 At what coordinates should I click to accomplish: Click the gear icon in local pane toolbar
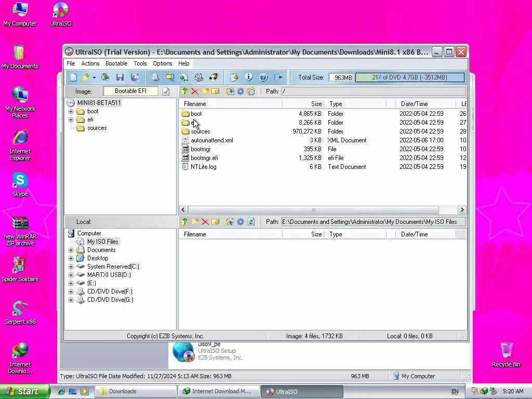coord(240,222)
